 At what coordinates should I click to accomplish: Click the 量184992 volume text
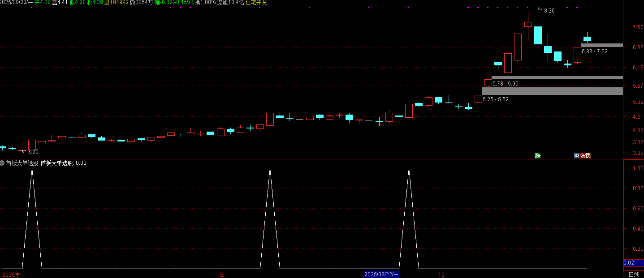pos(116,3)
